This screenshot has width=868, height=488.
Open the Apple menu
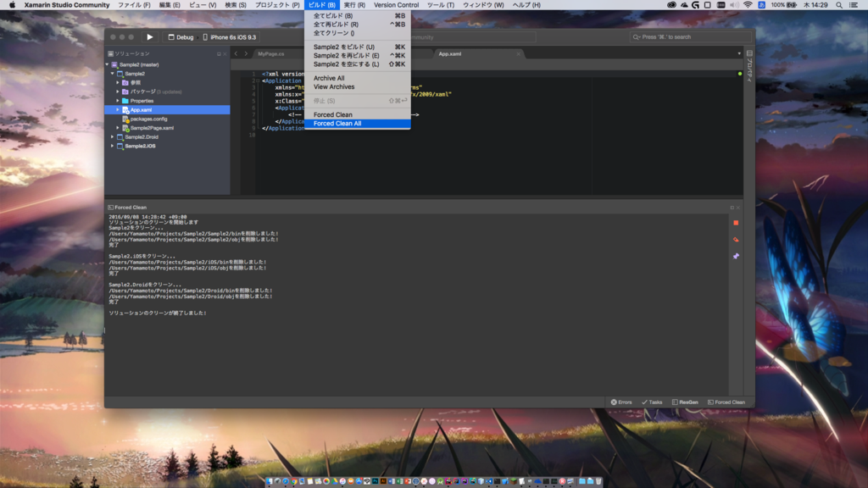(x=12, y=5)
